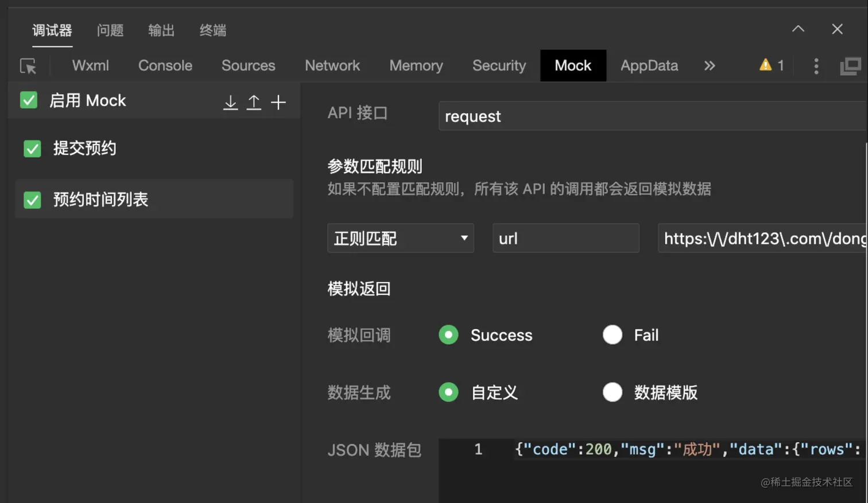
Task: Uncheck the 提交预约 rule checkbox
Action: click(32, 149)
